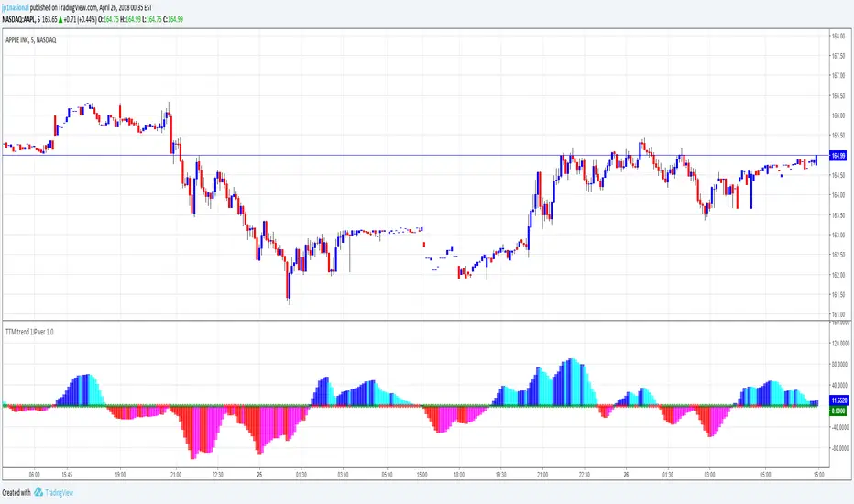Select the NASDAQ:AAPL symbol text
The width and height of the screenshot is (854, 504).
coord(18,19)
